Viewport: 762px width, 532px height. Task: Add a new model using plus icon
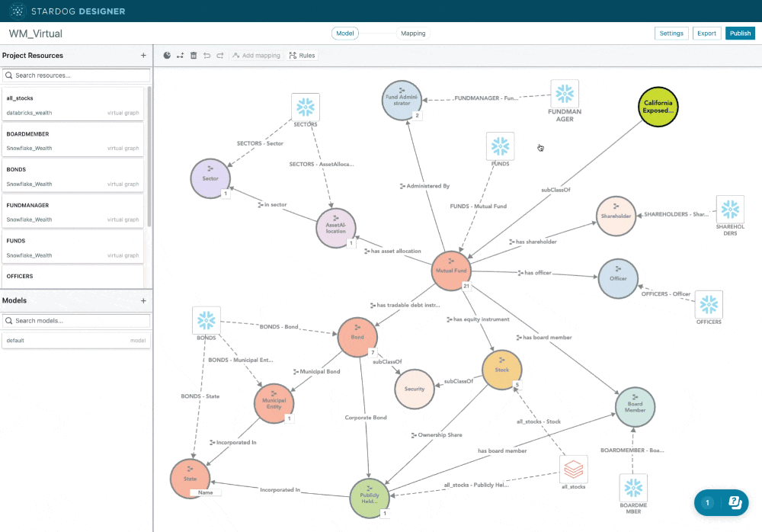pyautogui.click(x=143, y=300)
